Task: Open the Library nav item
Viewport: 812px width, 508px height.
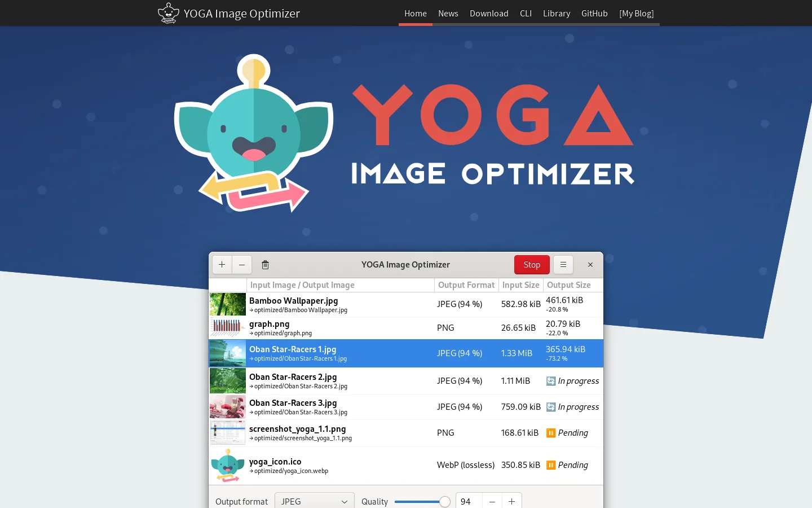Action: point(557,14)
